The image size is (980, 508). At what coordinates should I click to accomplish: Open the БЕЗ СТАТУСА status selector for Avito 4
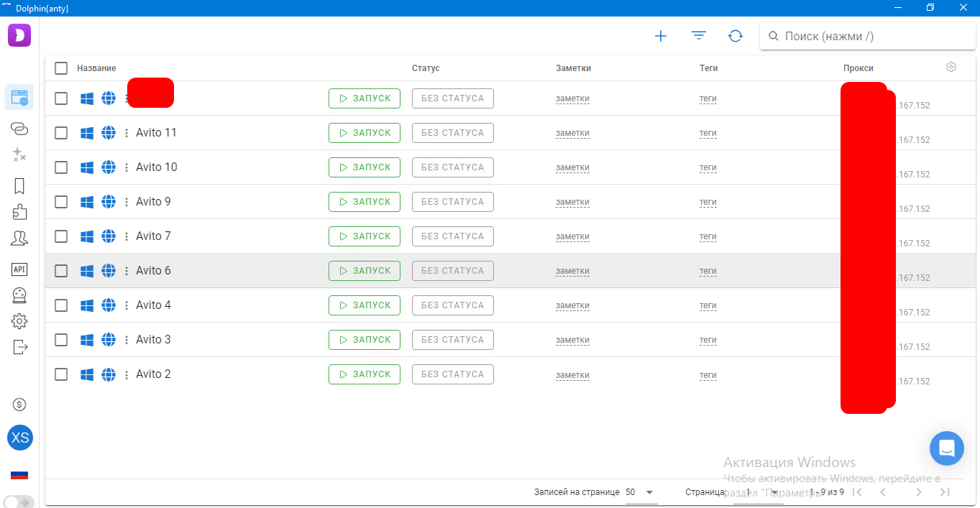(x=453, y=305)
